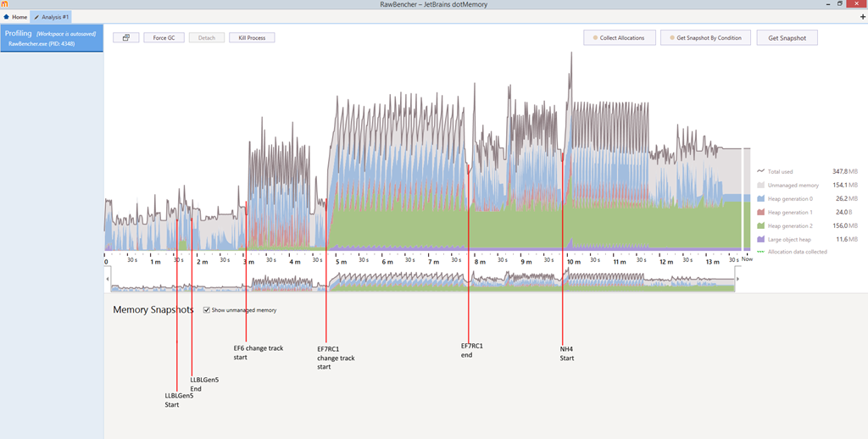Click the Heap generation 0 legend icon

click(x=760, y=199)
